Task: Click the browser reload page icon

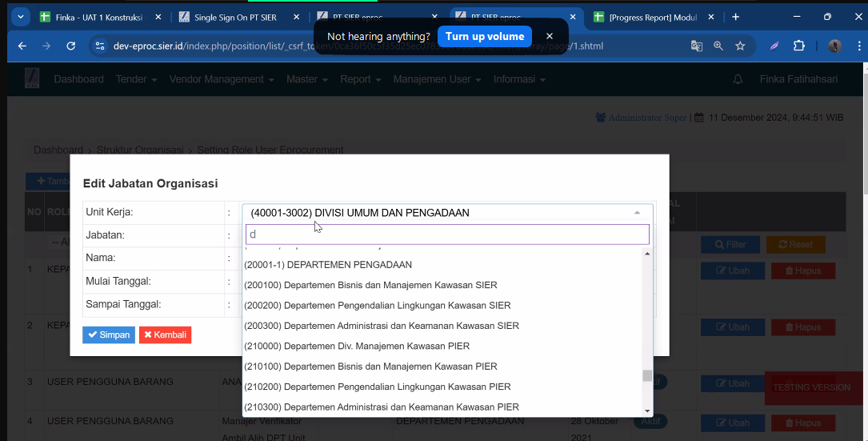Action: click(x=71, y=46)
